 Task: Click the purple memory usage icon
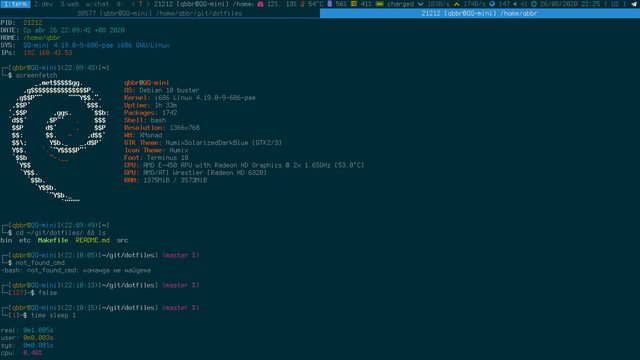[x=330, y=4]
